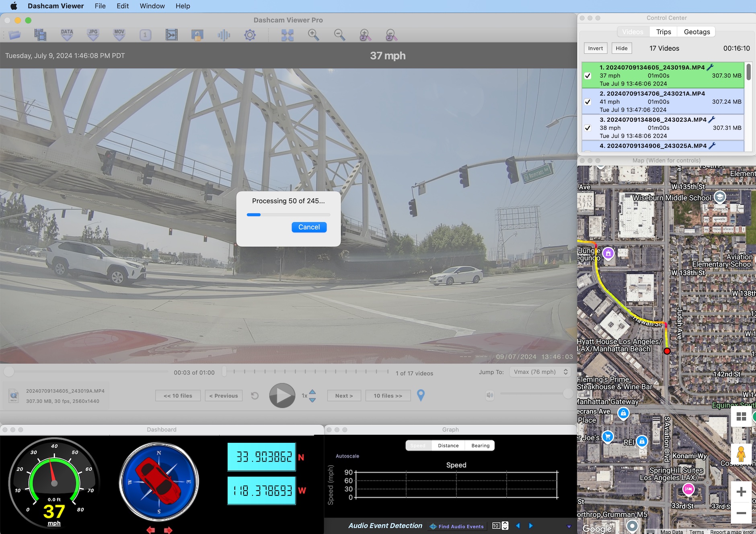The image size is (756, 534).
Task: Click the zoom out magnifier icon
Action: pos(339,35)
